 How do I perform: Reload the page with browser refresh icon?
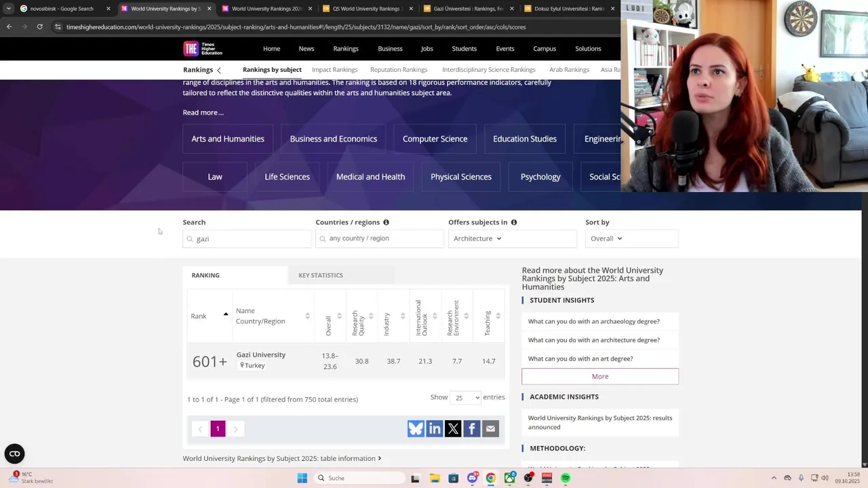[39, 26]
